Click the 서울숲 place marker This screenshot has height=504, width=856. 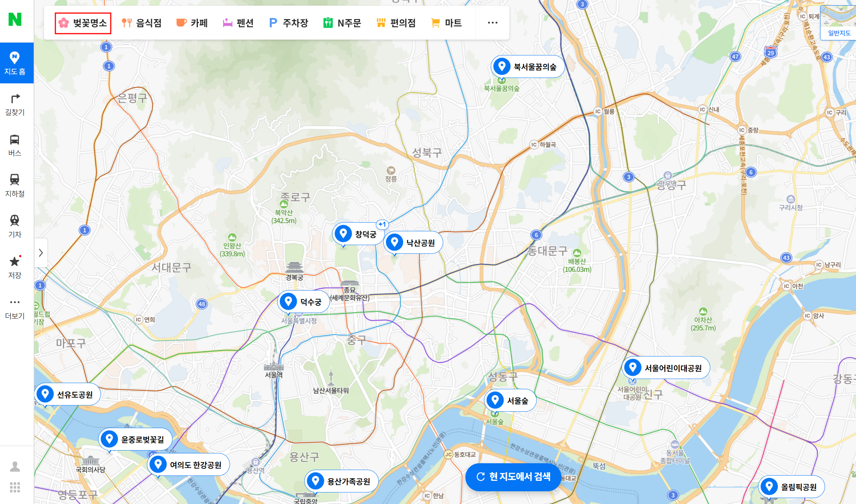pyautogui.click(x=510, y=401)
